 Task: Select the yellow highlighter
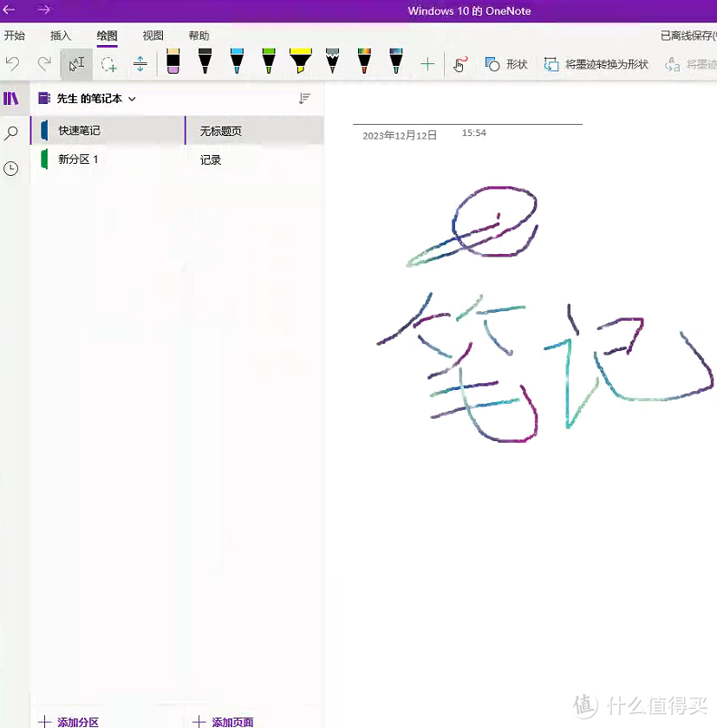[x=301, y=61]
